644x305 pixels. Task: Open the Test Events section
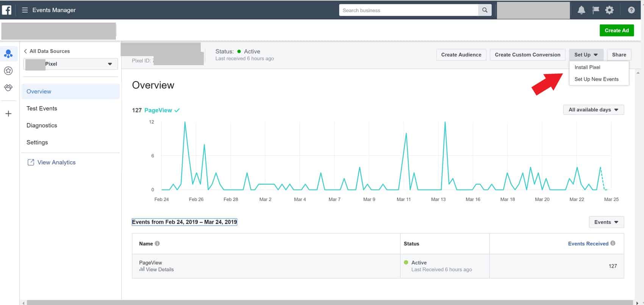click(42, 108)
